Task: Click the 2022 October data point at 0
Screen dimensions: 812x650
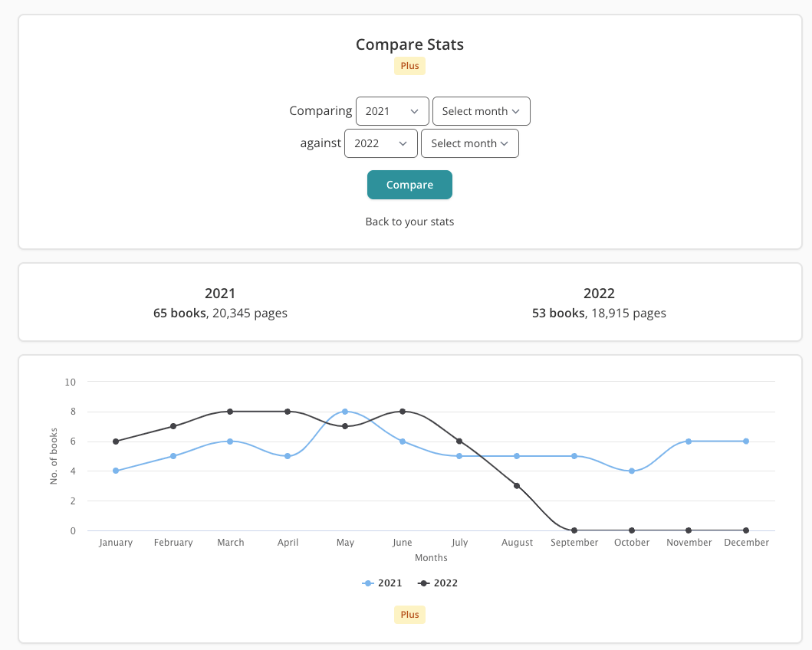Action: coord(632,530)
